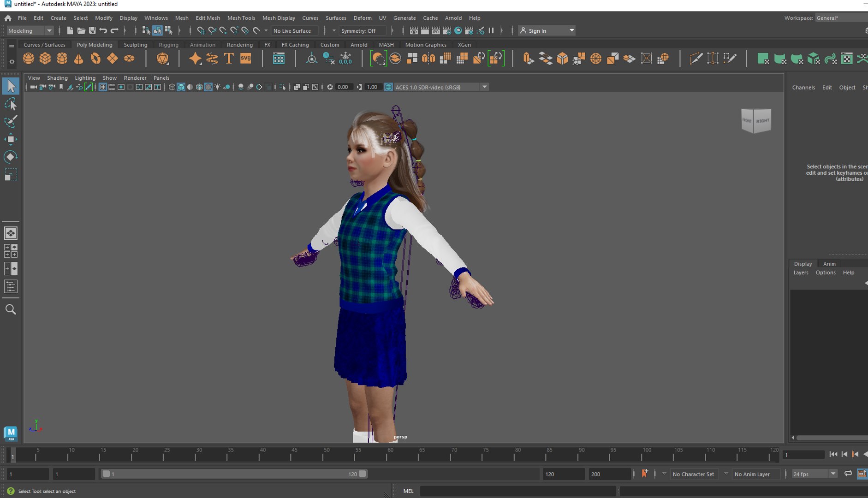Toggle wireframe shading in viewport
Viewport: 868px width, 498px height.
(x=172, y=87)
